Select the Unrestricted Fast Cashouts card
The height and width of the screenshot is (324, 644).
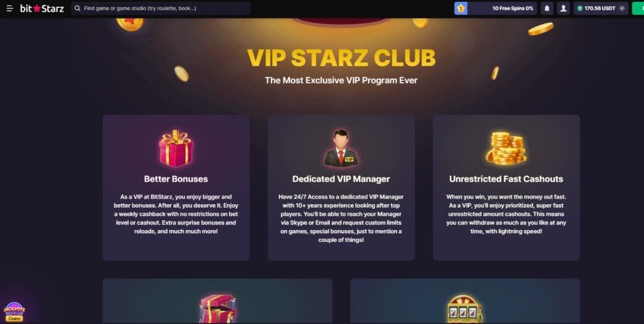click(506, 188)
